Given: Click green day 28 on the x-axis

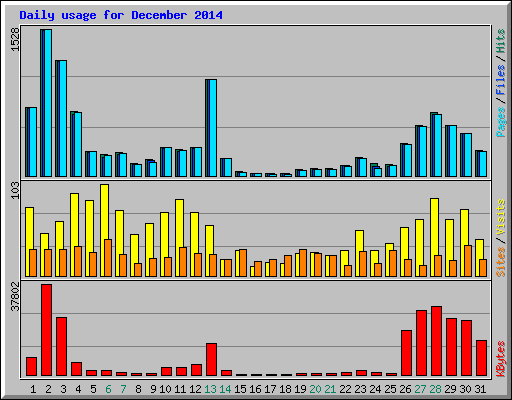Looking at the screenshot, I should coord(435,389).
